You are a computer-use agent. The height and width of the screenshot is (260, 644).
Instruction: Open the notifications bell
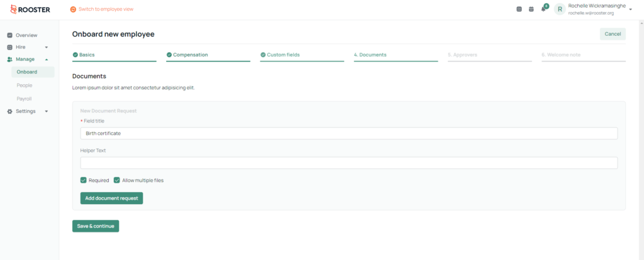[543, 9]
